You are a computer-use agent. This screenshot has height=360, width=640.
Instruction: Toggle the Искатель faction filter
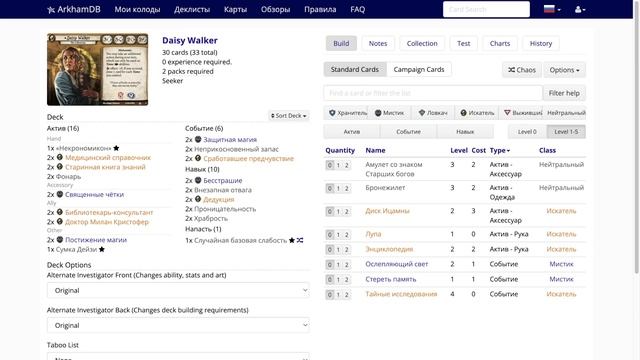pos(477,113)
